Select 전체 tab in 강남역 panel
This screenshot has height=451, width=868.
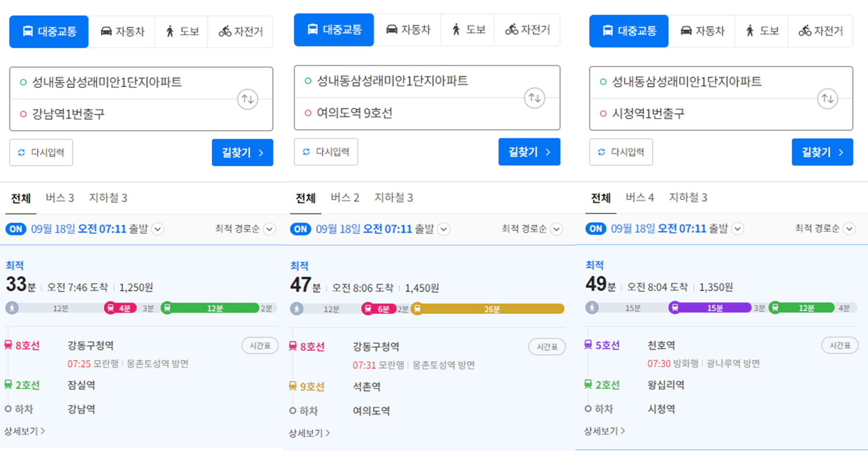point(21,198)
